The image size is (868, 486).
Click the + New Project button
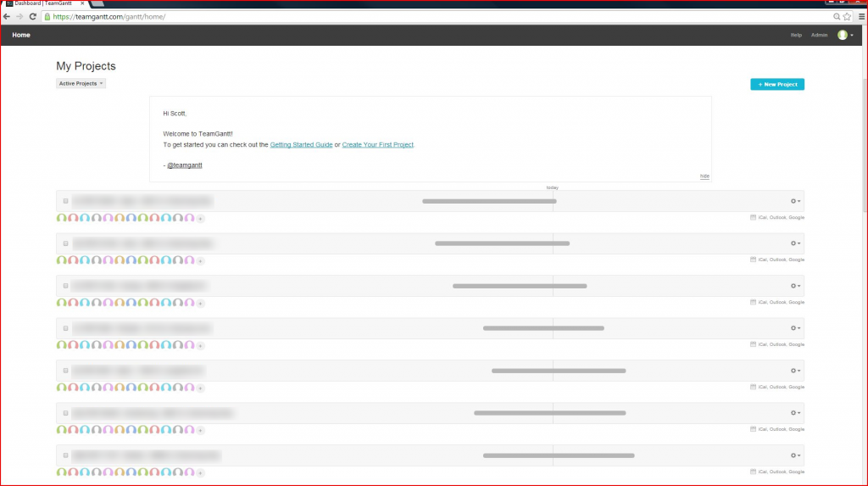click(777, 84)
